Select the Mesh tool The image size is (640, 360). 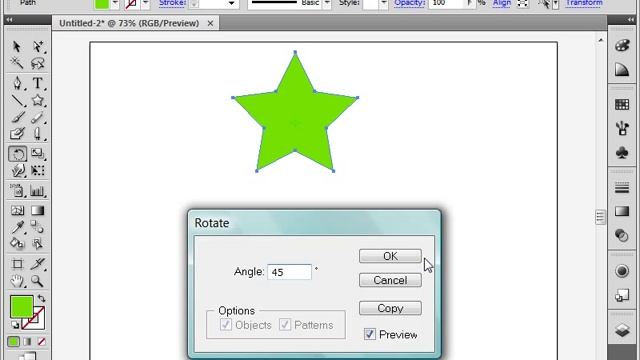coord(17,211)
